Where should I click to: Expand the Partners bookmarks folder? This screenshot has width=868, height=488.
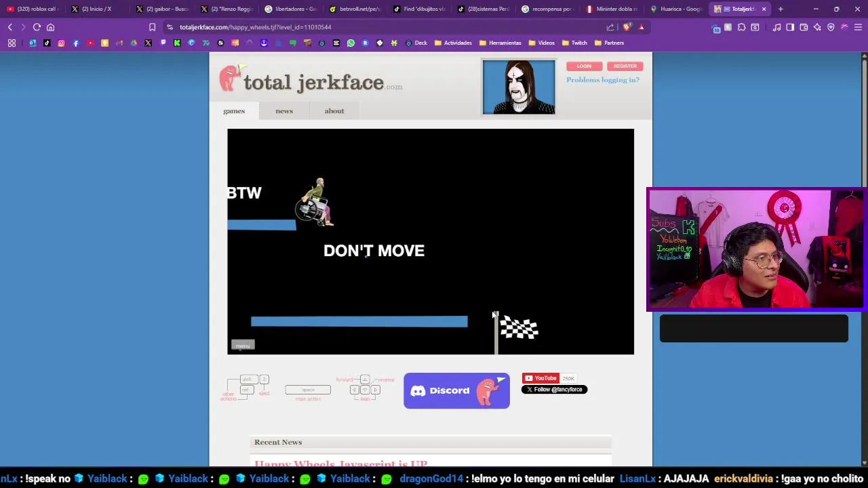609,43
